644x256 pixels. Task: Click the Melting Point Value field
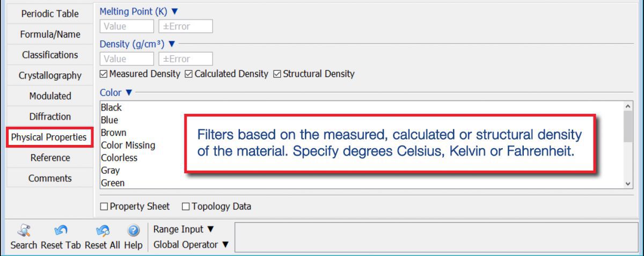click(x=127, y=26)
